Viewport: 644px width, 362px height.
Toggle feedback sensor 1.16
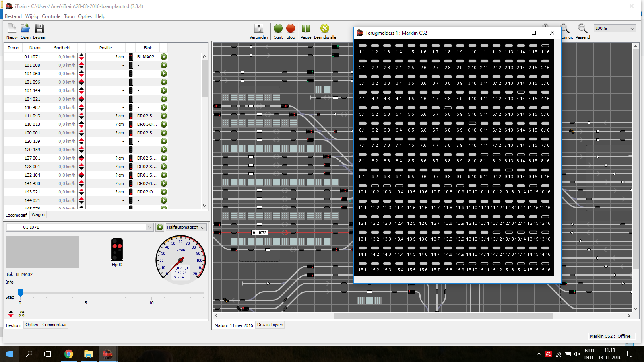pos(545,45)
